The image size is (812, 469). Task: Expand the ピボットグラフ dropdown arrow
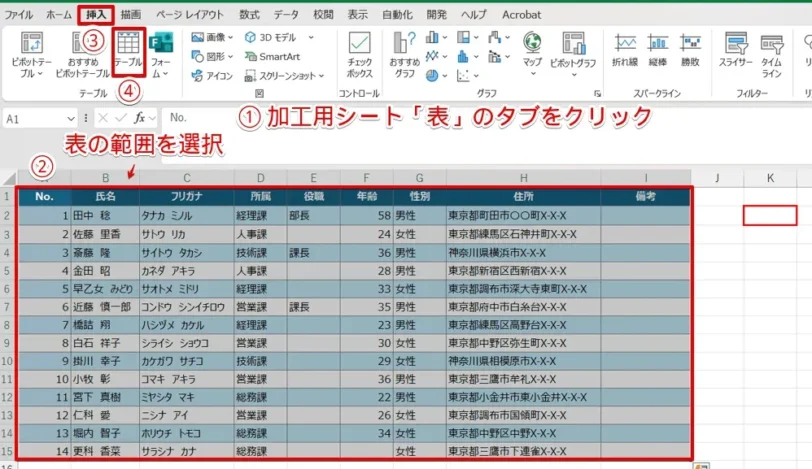[574, 75]
